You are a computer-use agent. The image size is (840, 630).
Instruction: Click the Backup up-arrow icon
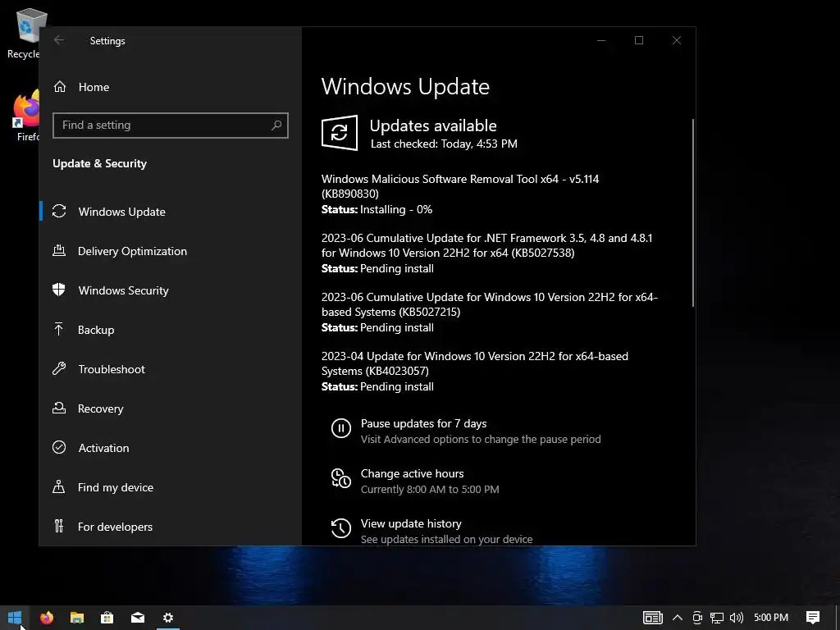click(59, 329)
